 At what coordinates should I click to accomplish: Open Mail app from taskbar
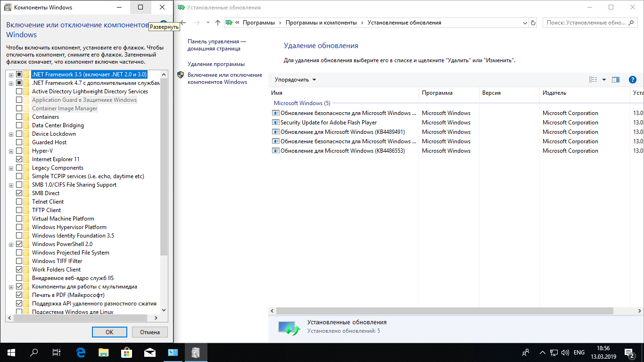pos(150,352)
